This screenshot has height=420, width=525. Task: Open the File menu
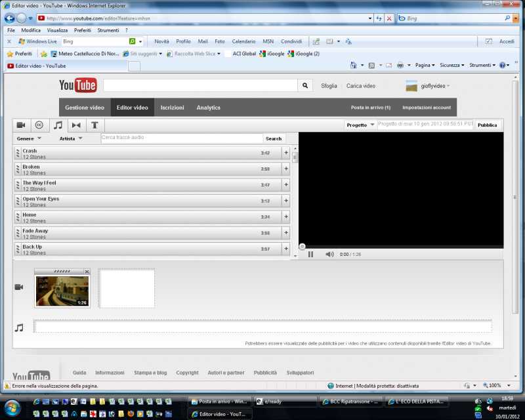[11, 30]
